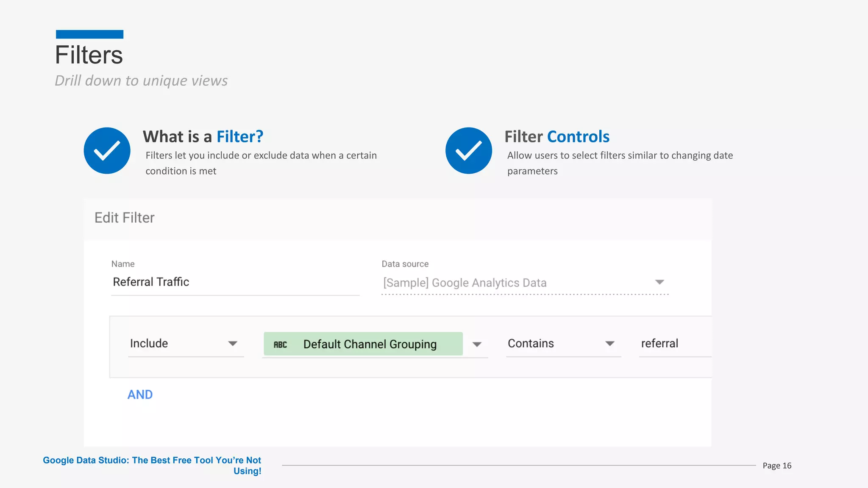Open the Default Channel Grouping field dropdown arrow

[x=477, y=344]
